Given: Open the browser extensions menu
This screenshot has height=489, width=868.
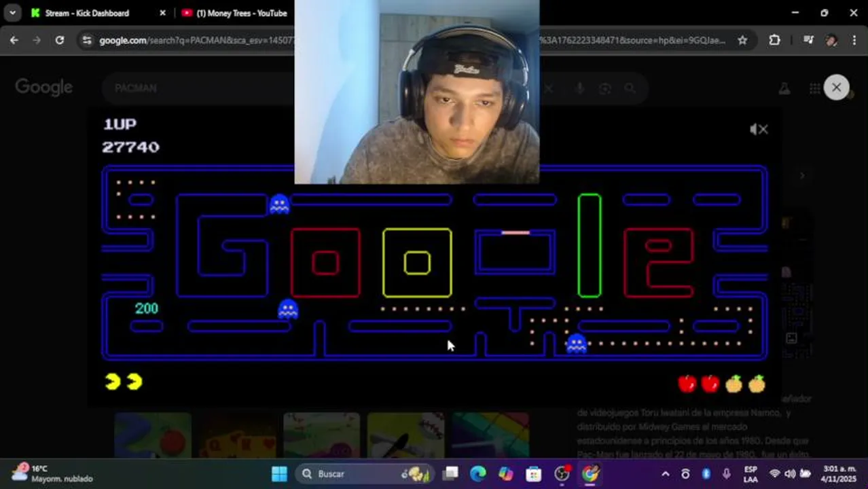Looking at the screenshot, I should [x=774, y=40].
